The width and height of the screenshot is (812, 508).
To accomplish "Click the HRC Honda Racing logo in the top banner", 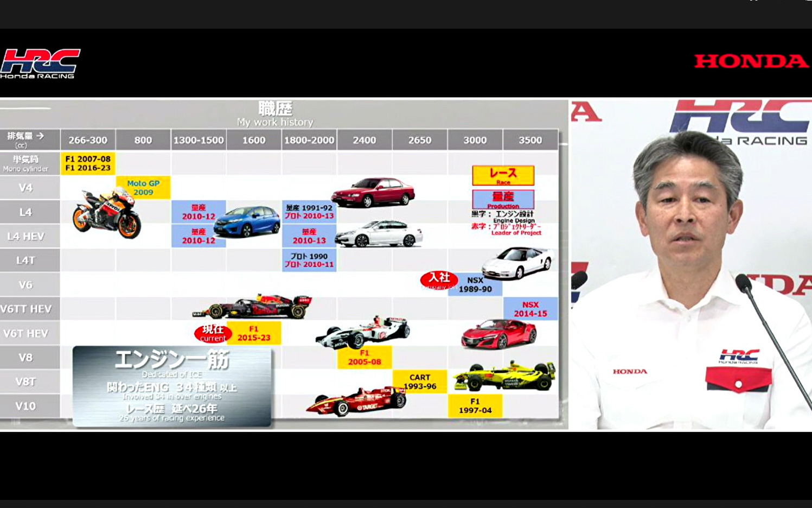I will (x=40, y=63).
